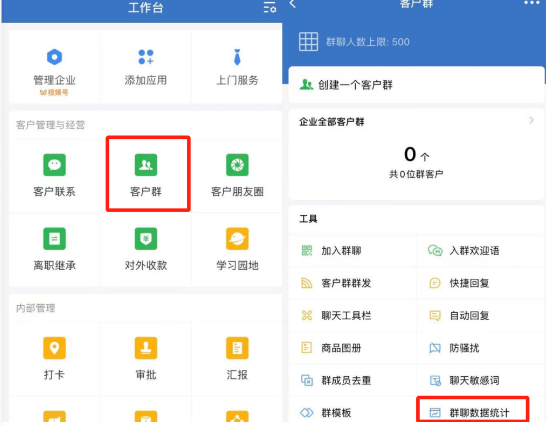Screen dimensions: 546x426
Task: Expand 企业全部客户群 chevron arrow
Action: pos(531,121)
